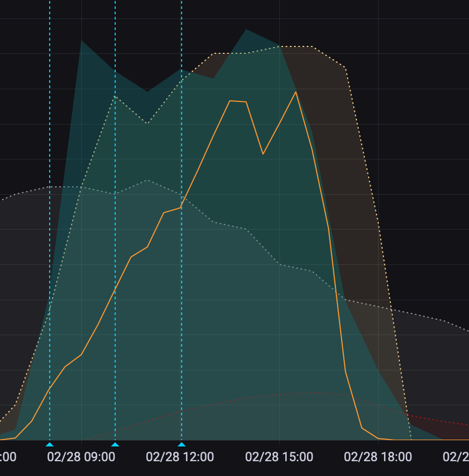469x476 pixels.
Task: Click the orange line's highest peak point
Action: [296, 92]
